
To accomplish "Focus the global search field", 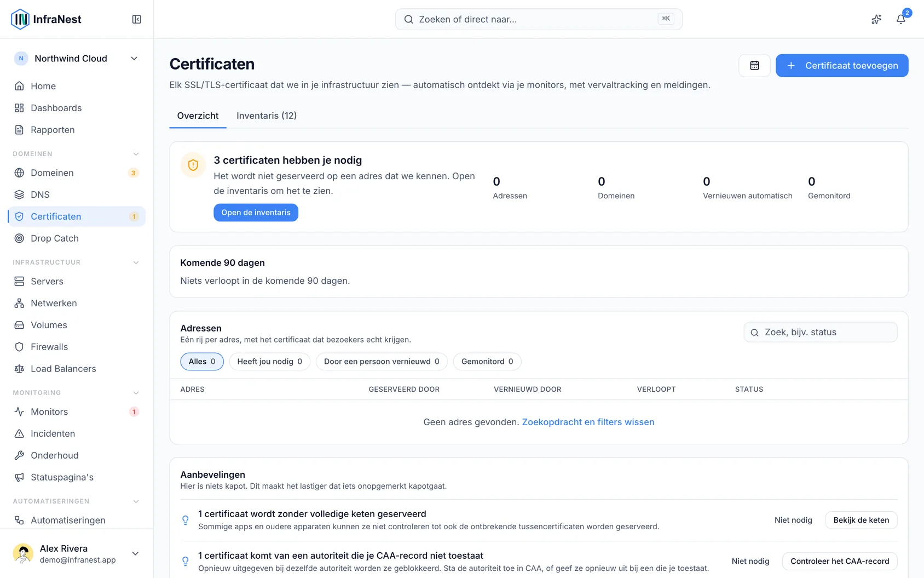I will click(x=539, y=19).
